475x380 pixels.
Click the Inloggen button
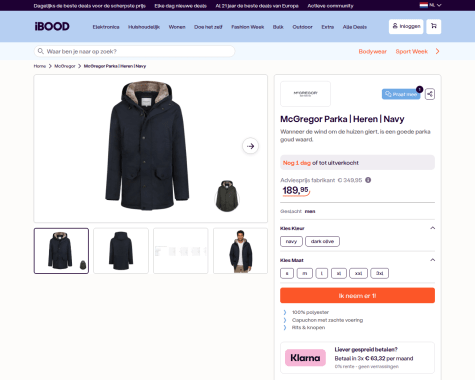click(406, 26)
